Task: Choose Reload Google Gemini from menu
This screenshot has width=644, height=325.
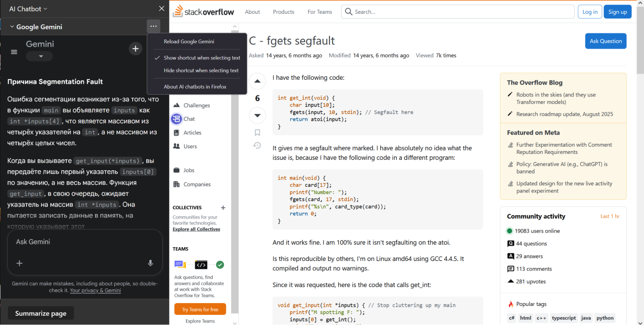Action: (189, 42)
